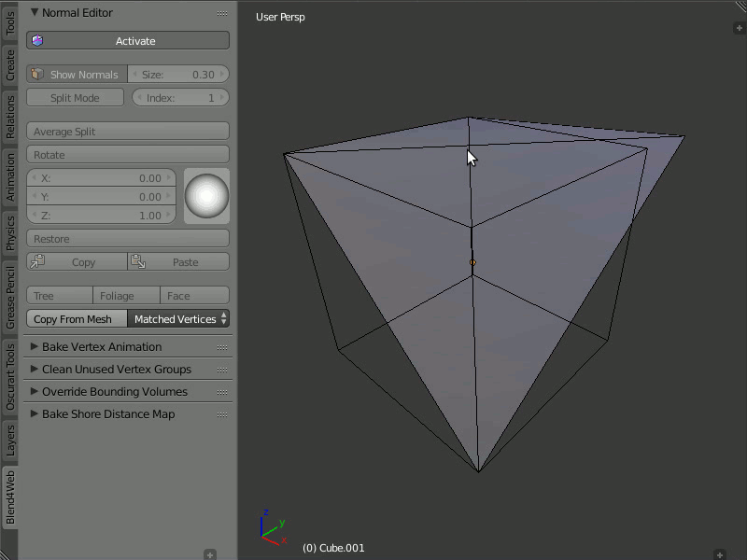
Task: Click the Copy clipboard icon
Action: (37, 262)
